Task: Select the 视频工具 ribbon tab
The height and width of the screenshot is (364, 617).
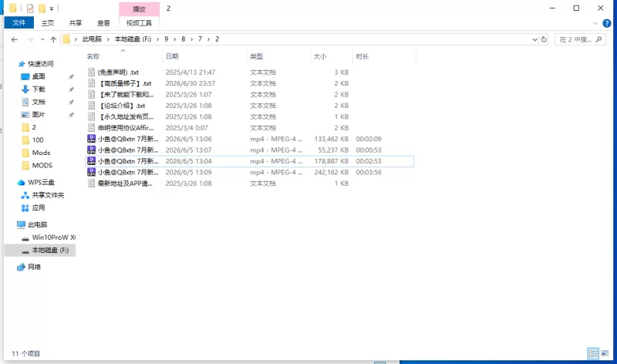Action: [139, 23]
